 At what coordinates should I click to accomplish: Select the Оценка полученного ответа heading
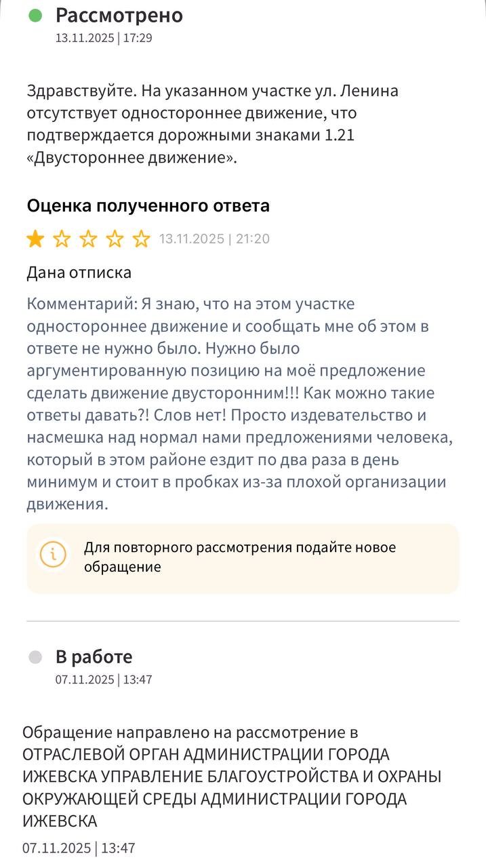tap(148, 205)
